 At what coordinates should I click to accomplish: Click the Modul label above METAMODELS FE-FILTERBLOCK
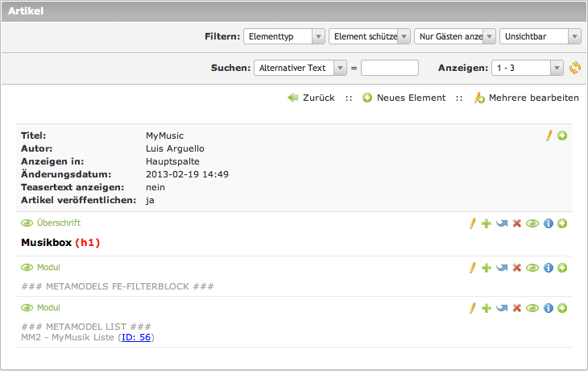click(x=48, y=267)
